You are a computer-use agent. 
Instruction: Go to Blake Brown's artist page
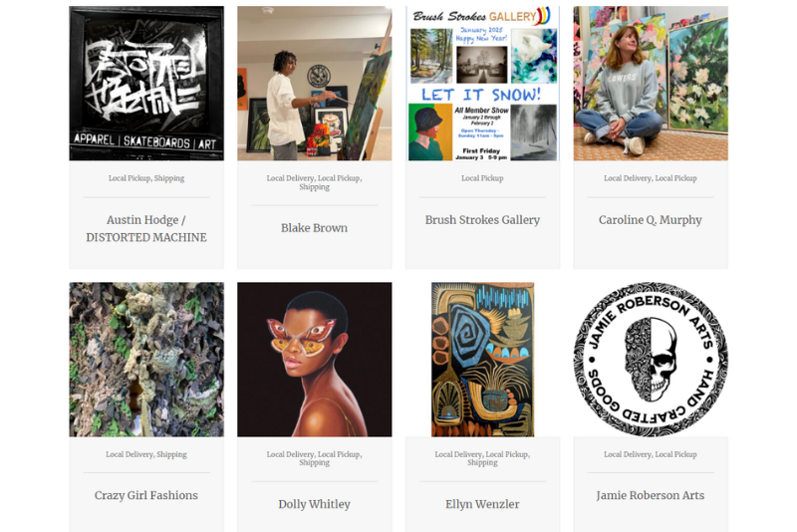314,228
